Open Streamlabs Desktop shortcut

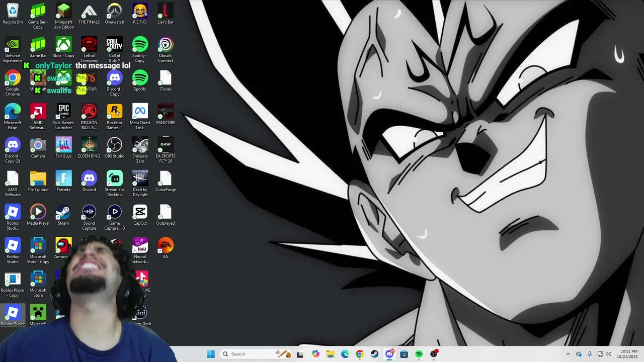click(114, 184)
